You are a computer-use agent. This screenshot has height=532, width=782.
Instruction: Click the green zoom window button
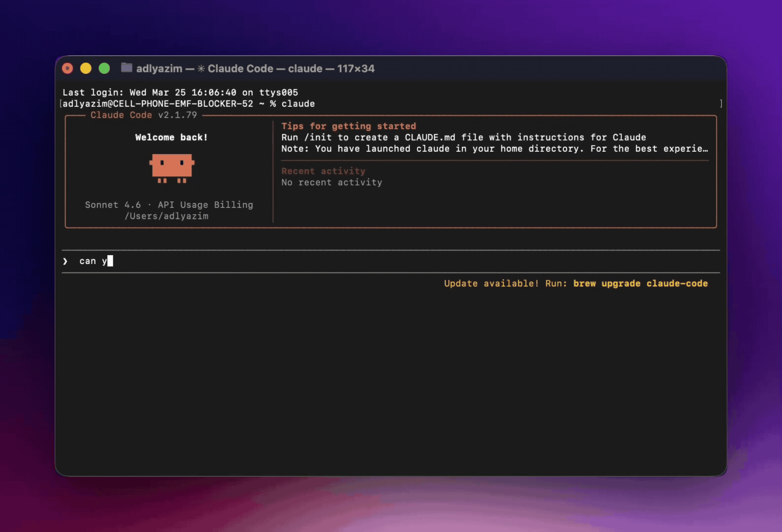(104, 68)
